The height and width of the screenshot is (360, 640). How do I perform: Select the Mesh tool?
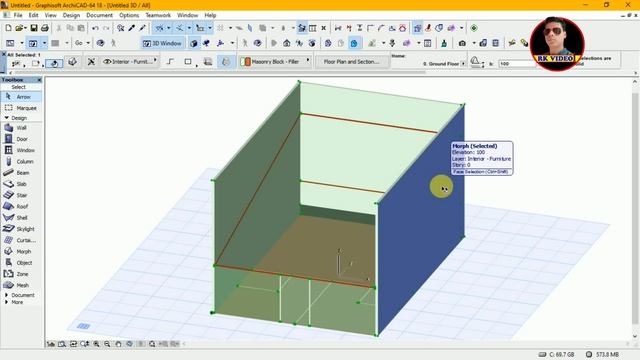click(21, 285)
